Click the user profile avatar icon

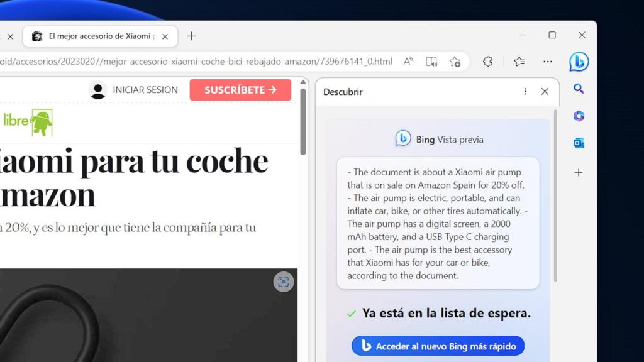97,90
